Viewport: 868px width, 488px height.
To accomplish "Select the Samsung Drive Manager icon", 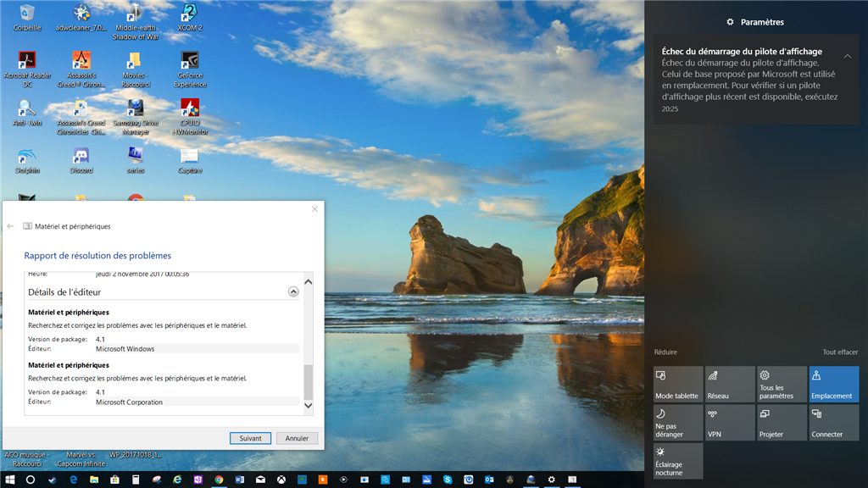I will point(135,117).
